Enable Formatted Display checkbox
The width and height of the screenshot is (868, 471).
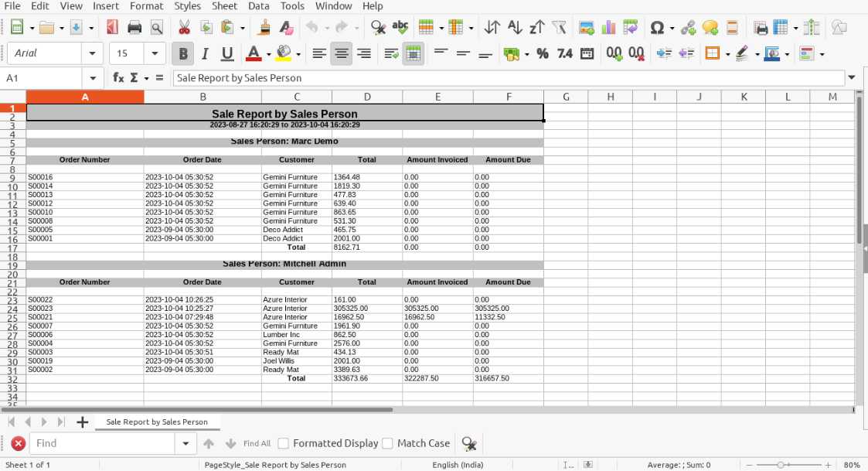click(284, 443)
